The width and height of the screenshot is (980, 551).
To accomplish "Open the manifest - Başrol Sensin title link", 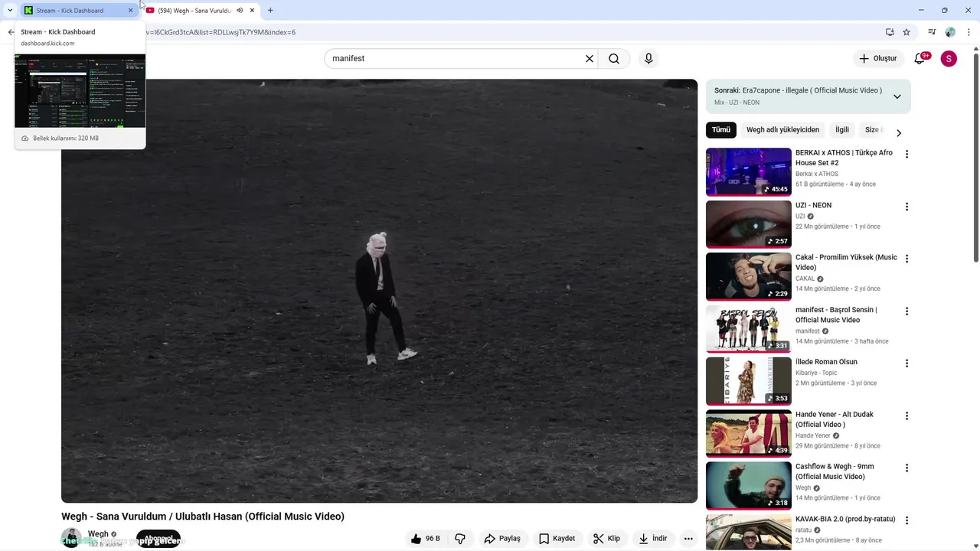I will (836, 315).
